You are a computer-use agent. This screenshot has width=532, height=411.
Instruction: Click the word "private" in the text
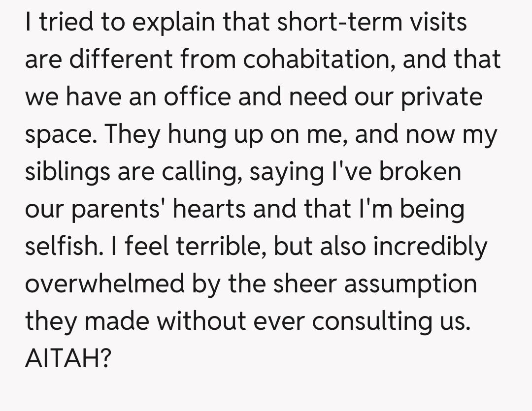[x=440, y=97]
